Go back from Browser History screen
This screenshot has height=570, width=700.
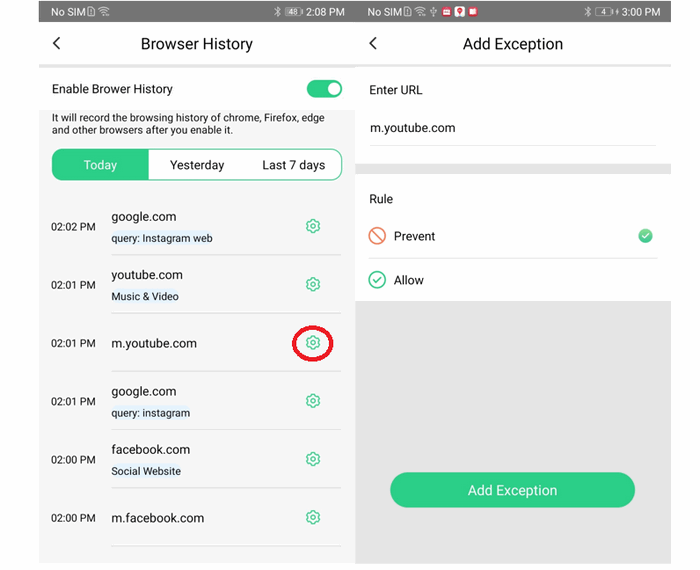57,43
